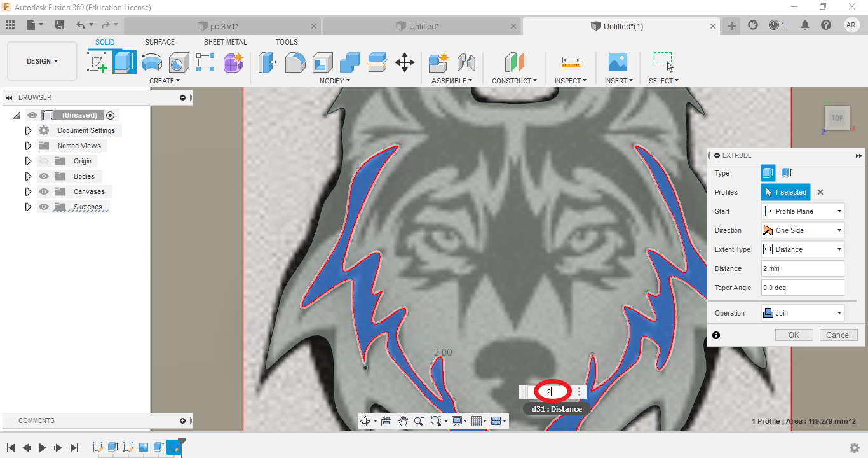The height and width of the screenshot is (458, 868).
Task: Open the CREATE dropdown menu
Action: [x=165, y=81]
